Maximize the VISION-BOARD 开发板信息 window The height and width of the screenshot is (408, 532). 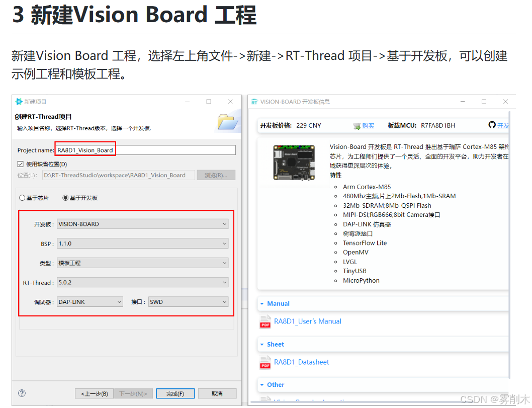point(484,102)
